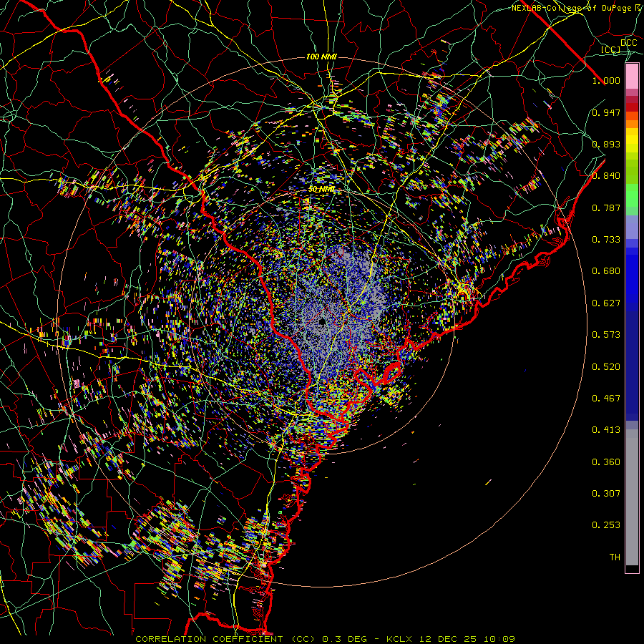
Task: Select the orange band of the color bar
Action: pos(632,124)
